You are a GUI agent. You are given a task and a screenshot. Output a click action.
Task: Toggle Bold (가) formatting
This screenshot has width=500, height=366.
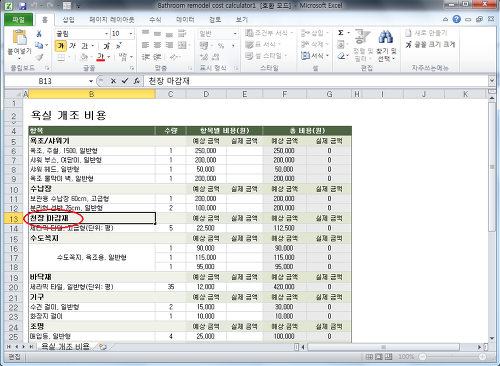(61, 46)
